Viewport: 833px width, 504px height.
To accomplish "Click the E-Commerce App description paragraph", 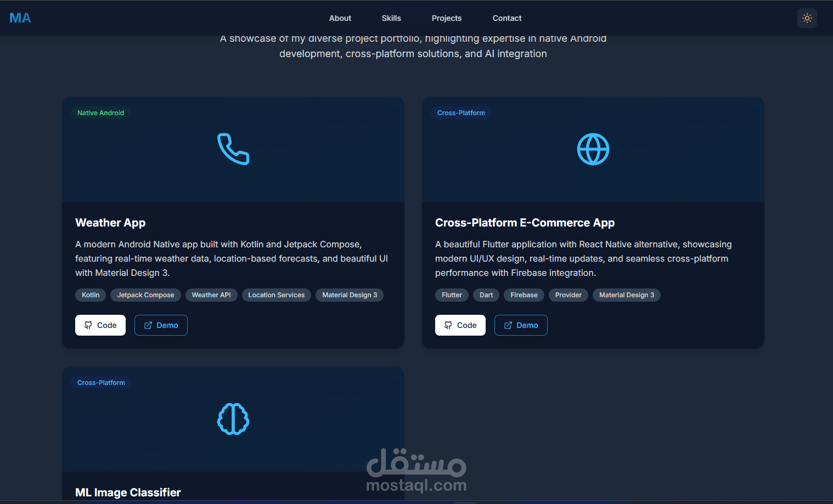I will pyautogui.click(x=583, y=258).
